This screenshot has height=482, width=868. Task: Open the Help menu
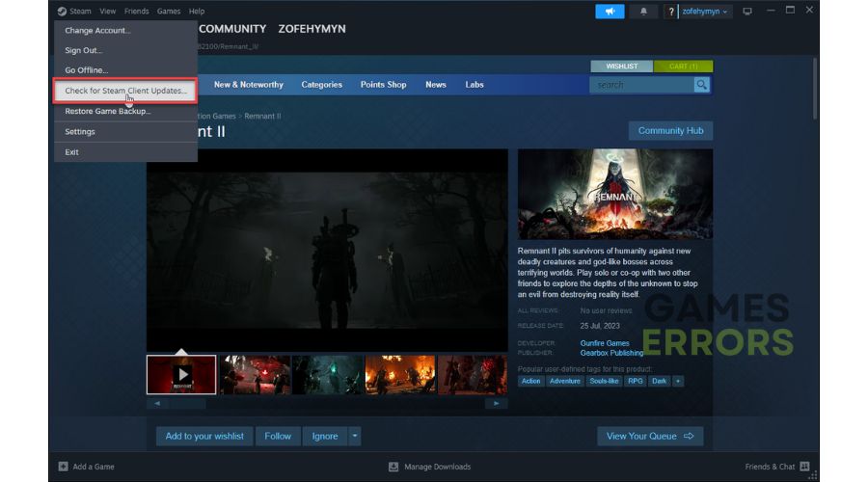coord(197,11)
